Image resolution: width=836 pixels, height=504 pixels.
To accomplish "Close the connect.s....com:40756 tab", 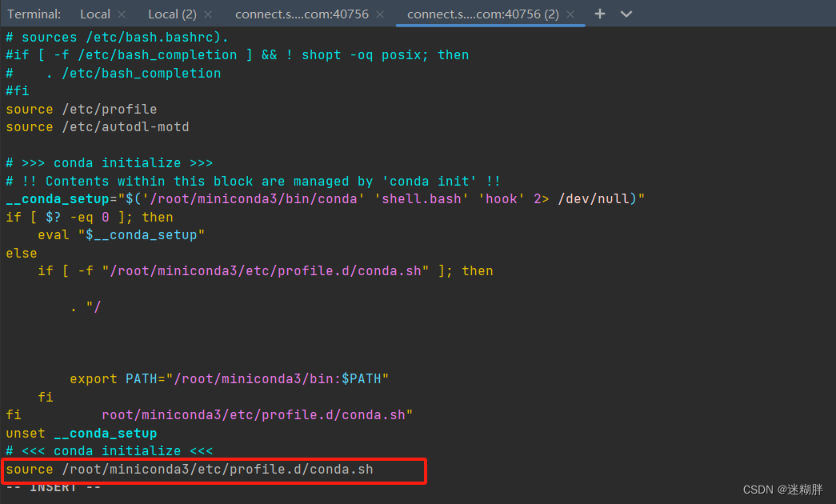I will tap(380, 14).
